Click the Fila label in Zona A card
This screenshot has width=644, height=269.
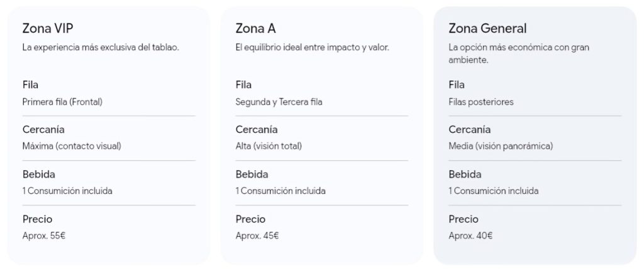pyautogui.click(x=244, y=85)
